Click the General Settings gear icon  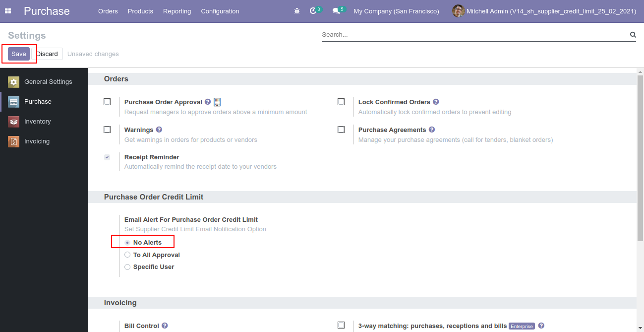click(14, 82)
